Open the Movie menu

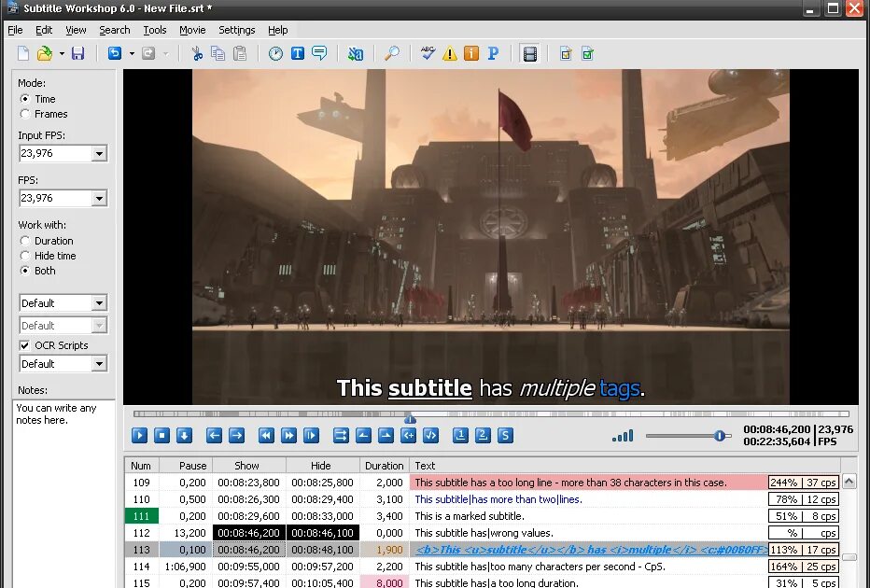pos(192,30)
